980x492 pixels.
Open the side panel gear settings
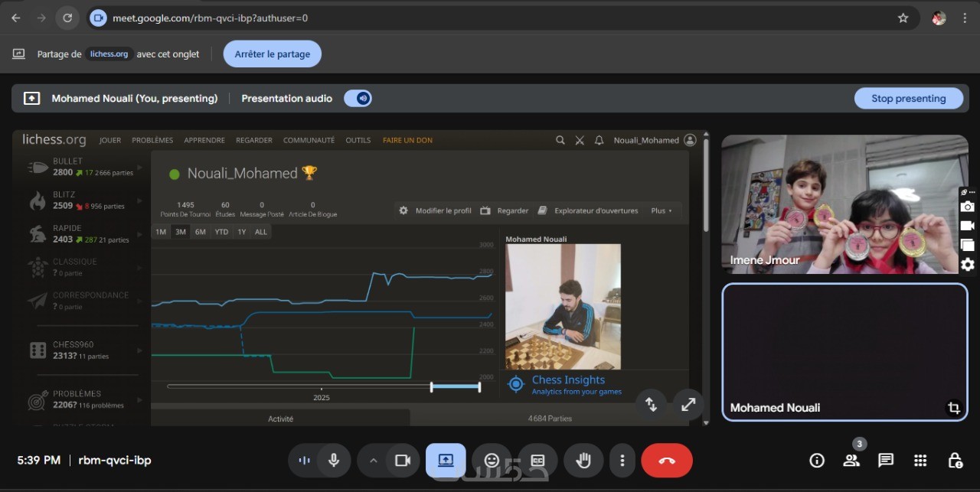click(968, 265)
